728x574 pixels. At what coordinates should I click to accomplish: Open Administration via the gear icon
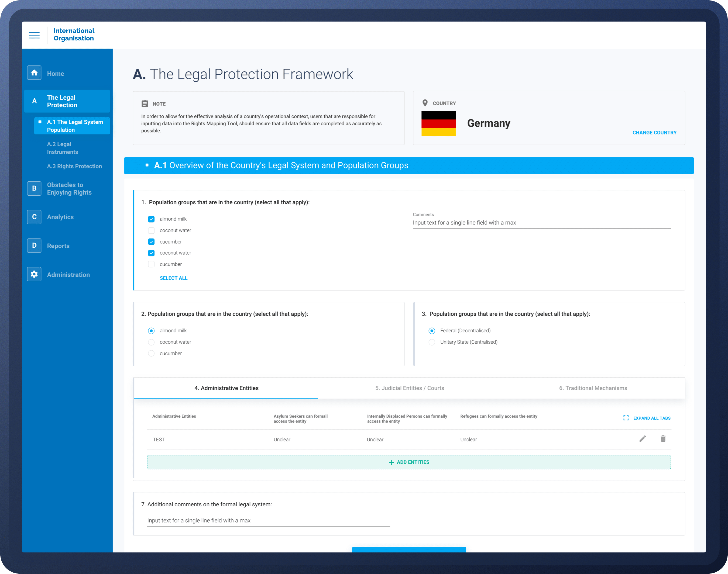34,274
